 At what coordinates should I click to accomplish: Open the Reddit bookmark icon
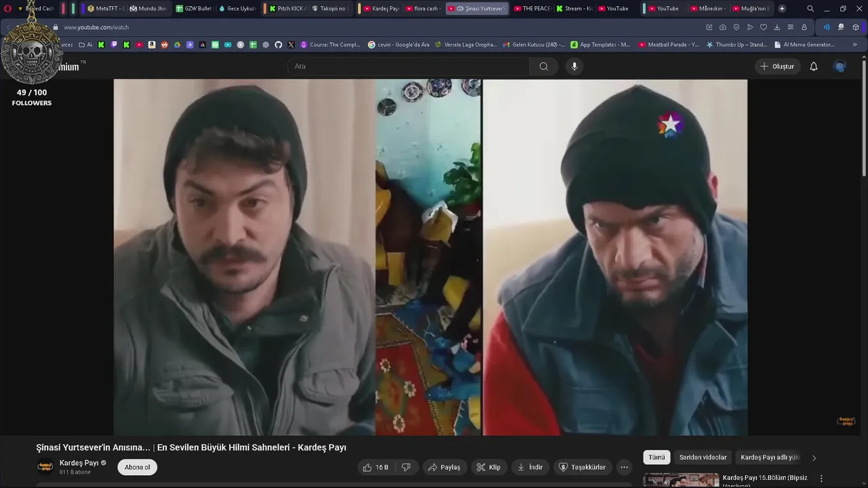pyautogui.click(x=165, y=45)
